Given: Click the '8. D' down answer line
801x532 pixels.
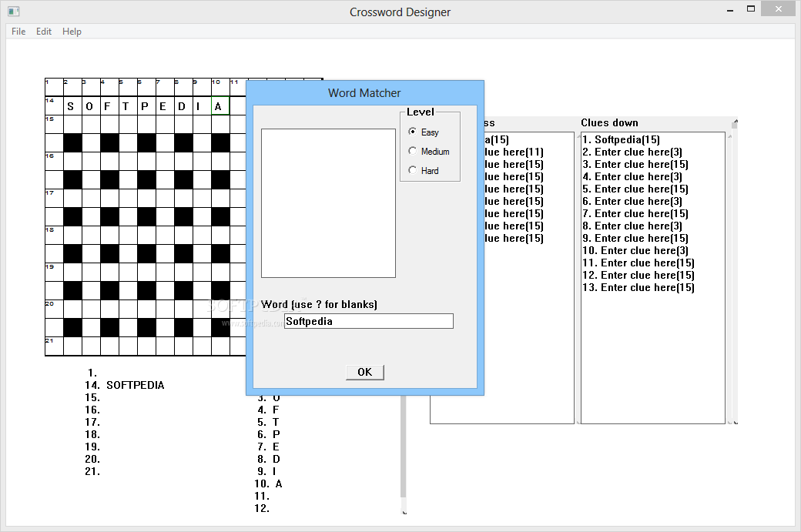Looking at the screenshot, I should pyautogui.click(x=269, y=459).
